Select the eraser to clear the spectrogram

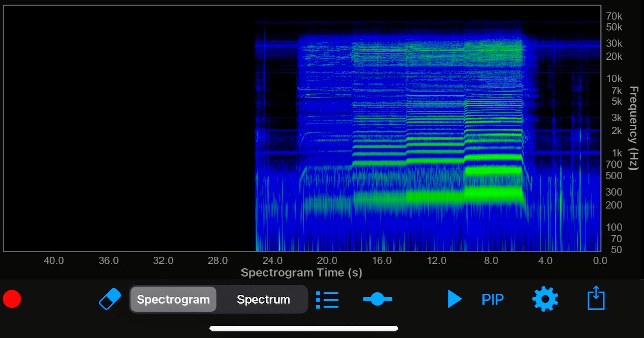(110, 299)
